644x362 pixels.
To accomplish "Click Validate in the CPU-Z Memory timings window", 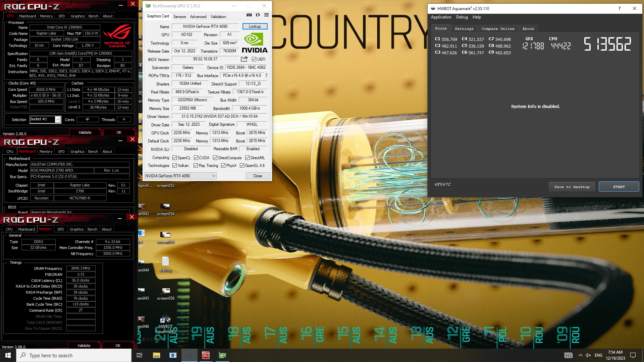I will [x=84, y=346].
